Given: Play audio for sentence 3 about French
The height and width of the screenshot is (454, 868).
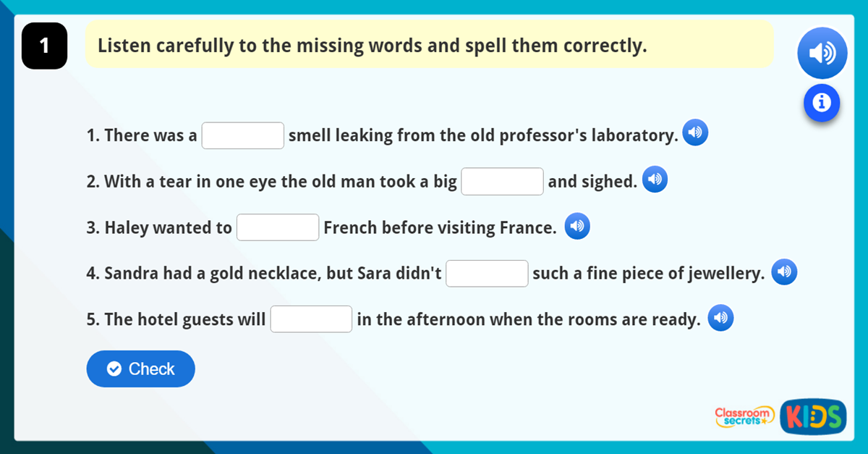Looking at the screenshot, I should (576, 226).
